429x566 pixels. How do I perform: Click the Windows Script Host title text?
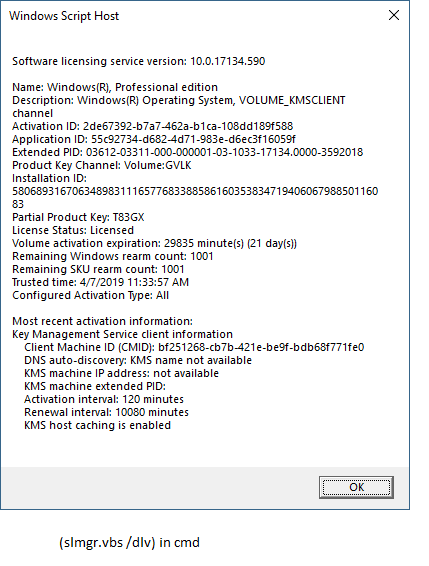tap(64, 16)
